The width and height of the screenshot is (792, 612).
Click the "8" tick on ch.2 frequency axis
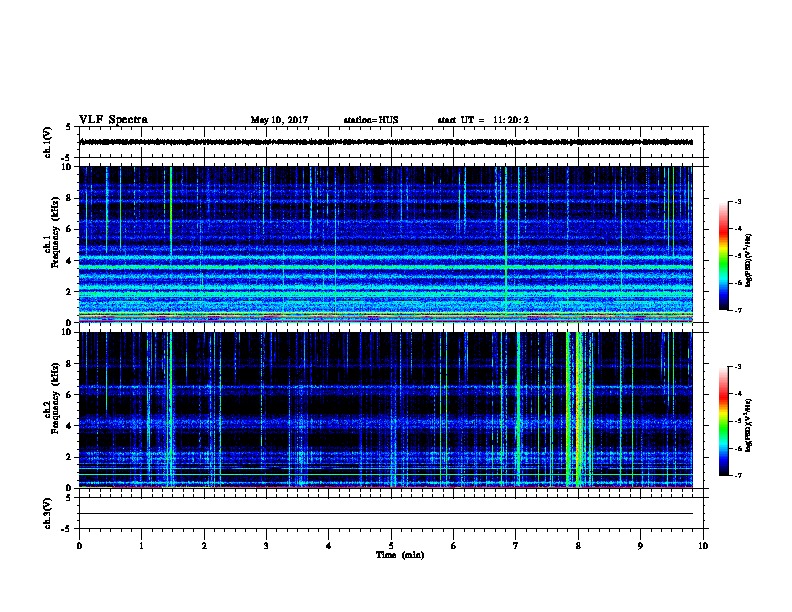(x=70, y=364)
